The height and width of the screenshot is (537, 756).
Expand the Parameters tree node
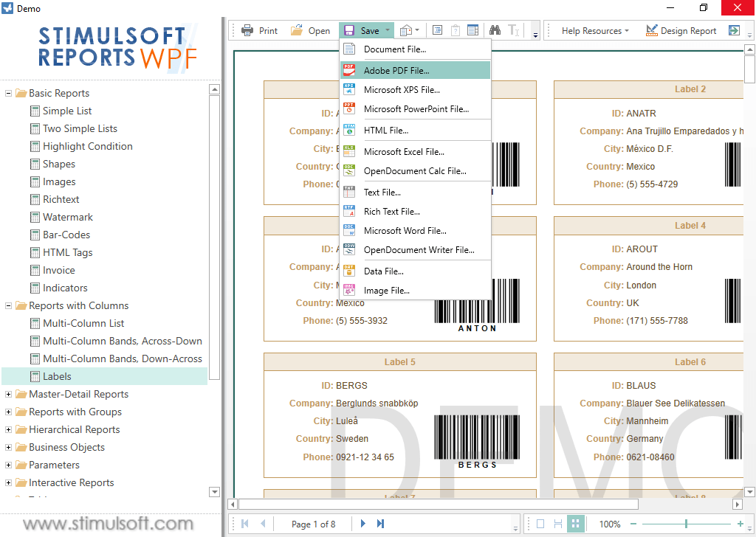coord(7,465)
